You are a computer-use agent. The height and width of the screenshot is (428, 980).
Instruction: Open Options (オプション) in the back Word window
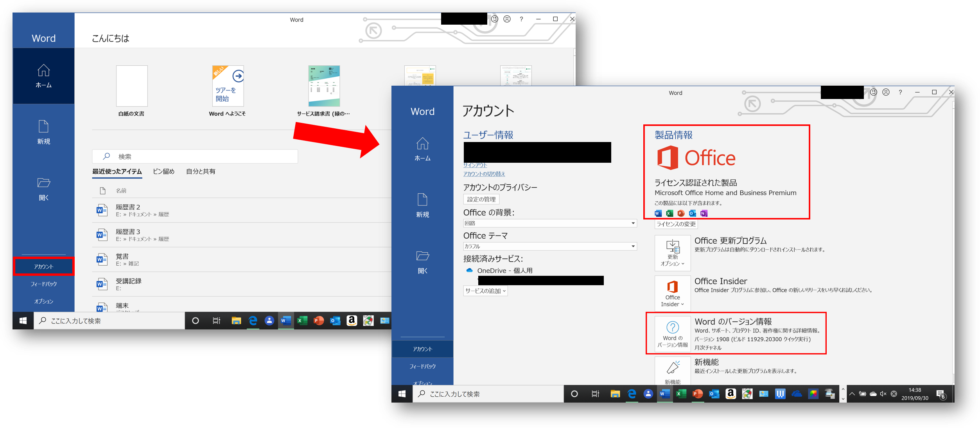[x=43, y=301]
